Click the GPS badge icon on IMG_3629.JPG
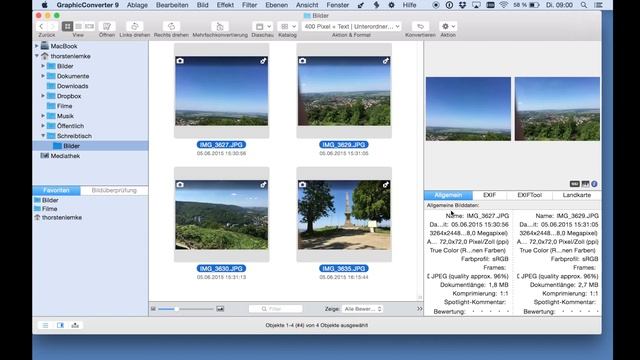Screen dimensions: 640x360 click(386, 61)
